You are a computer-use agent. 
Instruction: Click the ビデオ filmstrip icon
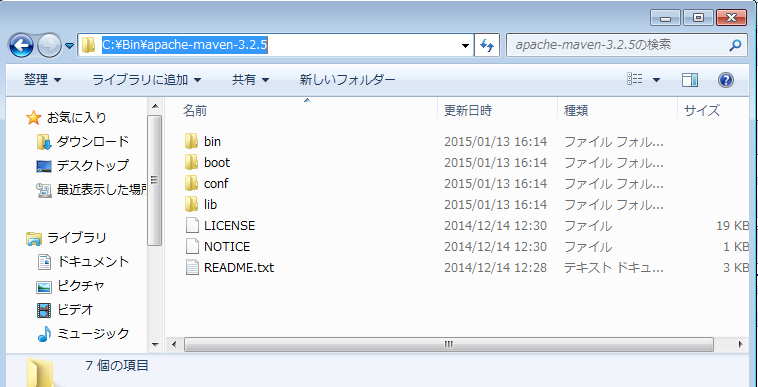(44, 310)
